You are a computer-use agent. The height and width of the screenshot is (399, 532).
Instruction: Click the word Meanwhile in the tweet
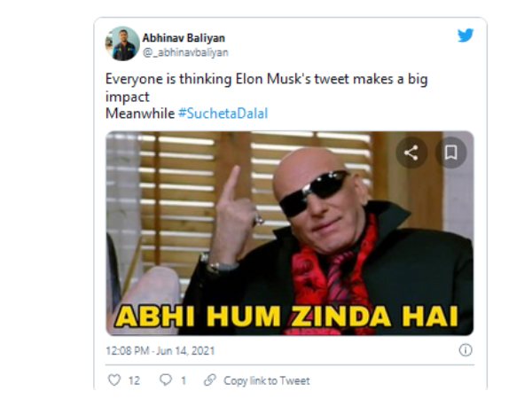point(138,115)
